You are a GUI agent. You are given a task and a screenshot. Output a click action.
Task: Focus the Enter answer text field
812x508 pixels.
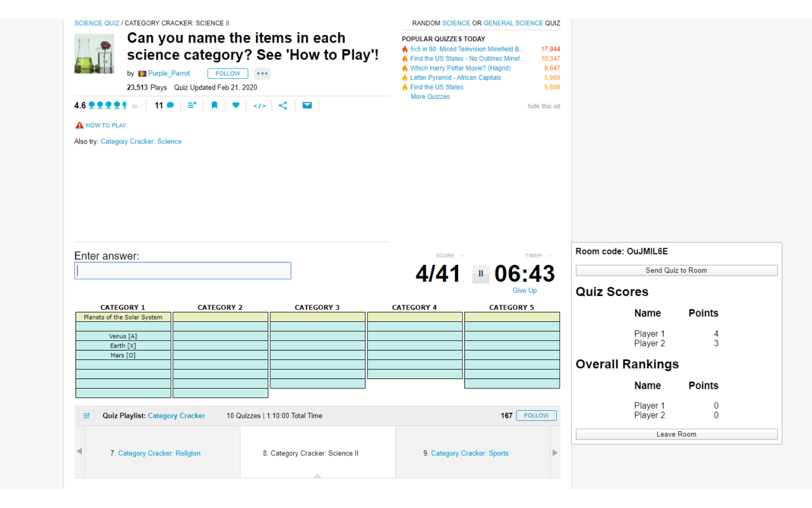[183, 271]
